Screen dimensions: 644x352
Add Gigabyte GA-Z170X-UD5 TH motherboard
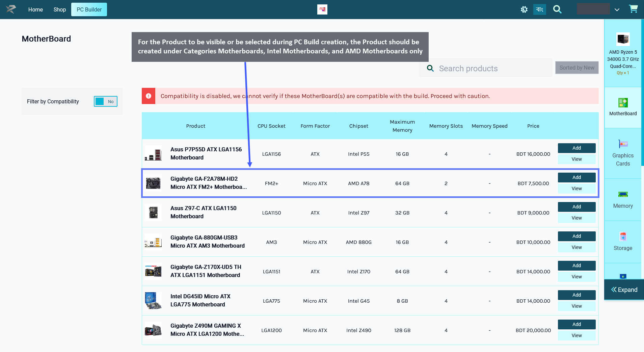tap(576, 266)
